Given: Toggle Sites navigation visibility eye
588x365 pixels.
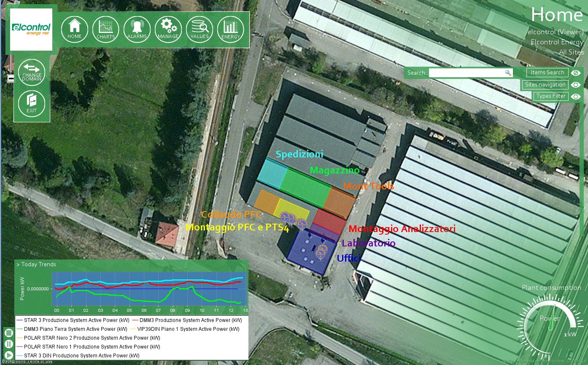Looking at the screenshot, I should (x=576, y=85).
